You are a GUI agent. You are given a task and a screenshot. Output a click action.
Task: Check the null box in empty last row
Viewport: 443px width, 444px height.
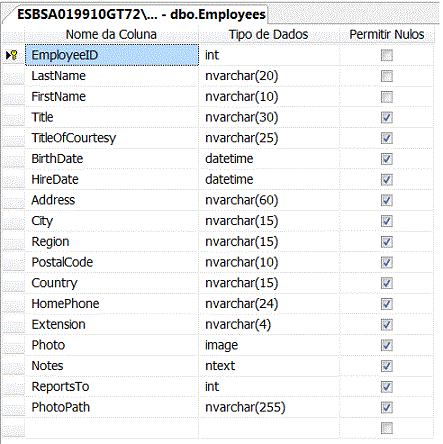point(387,428)
